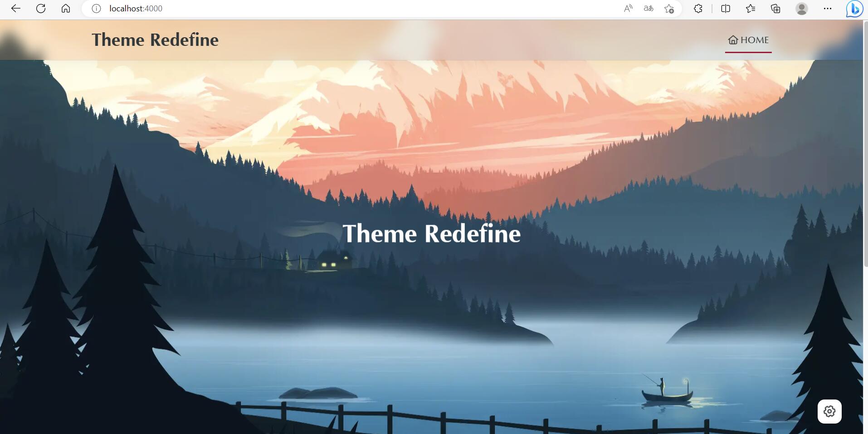Viewport: 868px width, 434px height.
Task: Reload the localhost page
Action: [x=41, y=9]
